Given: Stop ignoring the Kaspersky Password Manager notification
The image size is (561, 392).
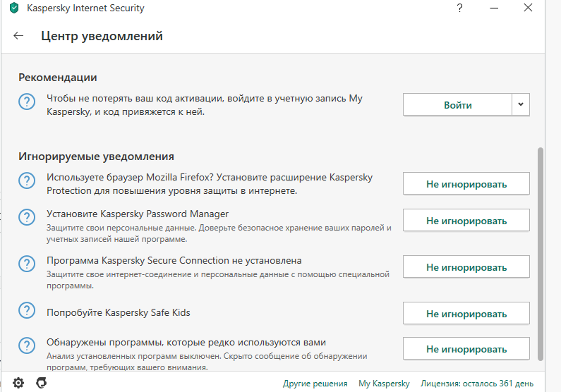Looking at the screenshot, I should 466,220.
